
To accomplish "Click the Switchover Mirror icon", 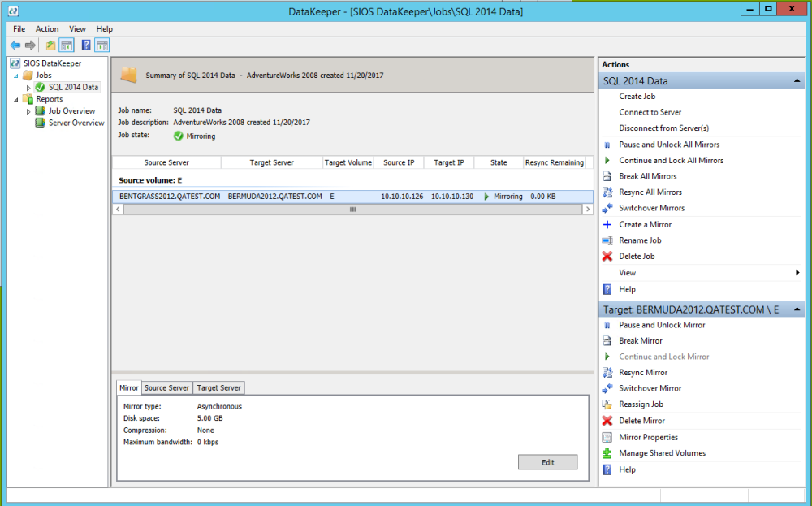I will click(x=607, y=388).
